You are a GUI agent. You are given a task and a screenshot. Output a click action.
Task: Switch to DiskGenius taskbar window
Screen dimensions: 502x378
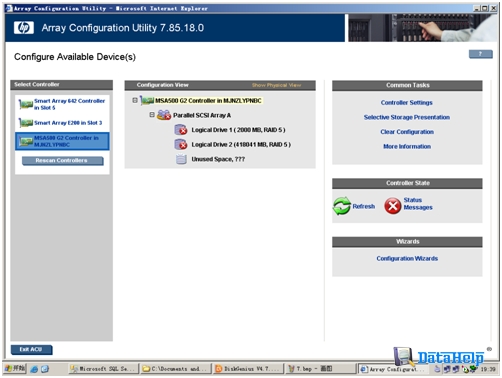point(248,369)
